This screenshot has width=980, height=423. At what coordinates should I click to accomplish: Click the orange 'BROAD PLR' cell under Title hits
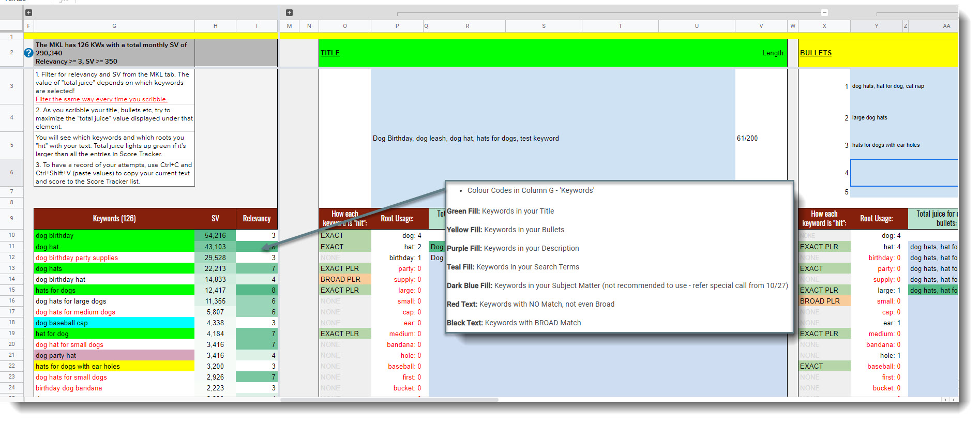[x=345, y=279]
